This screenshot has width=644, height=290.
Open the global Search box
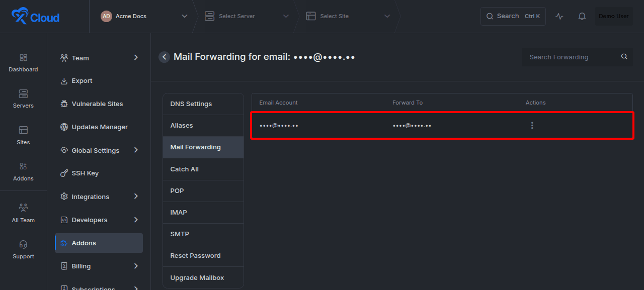click(x=513, y=16)
